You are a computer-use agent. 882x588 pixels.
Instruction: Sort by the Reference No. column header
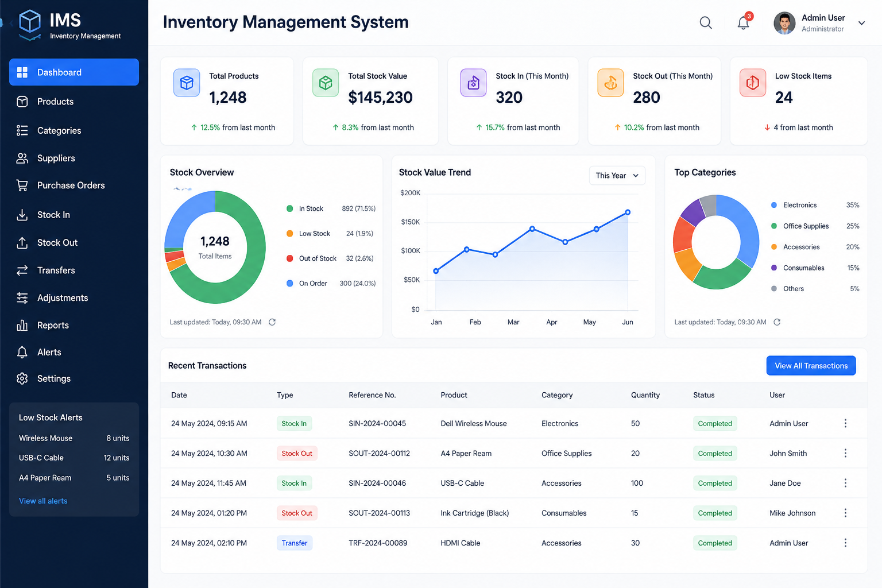pos(372,395)
